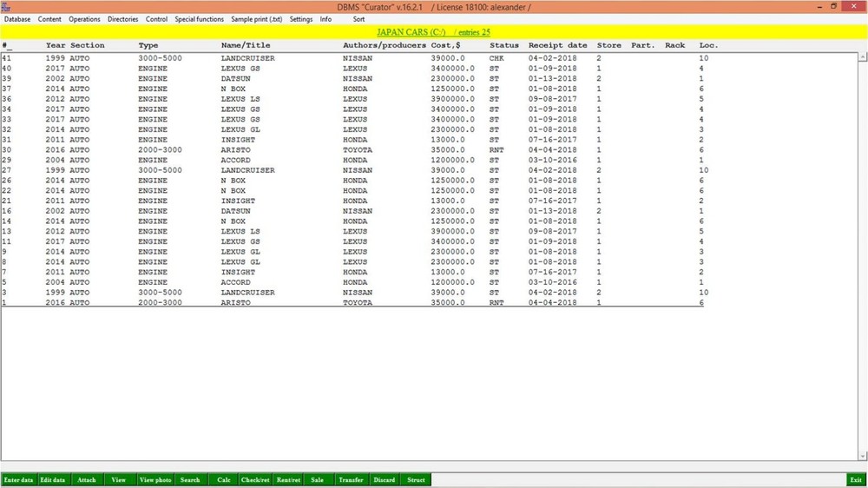Click the Store column header
Screen dimensions: 868x488
[x=609, y=45]
